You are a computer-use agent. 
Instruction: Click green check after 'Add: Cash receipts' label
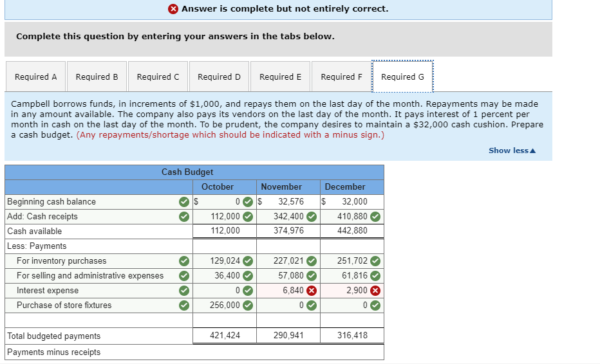(x=184, y=217)
